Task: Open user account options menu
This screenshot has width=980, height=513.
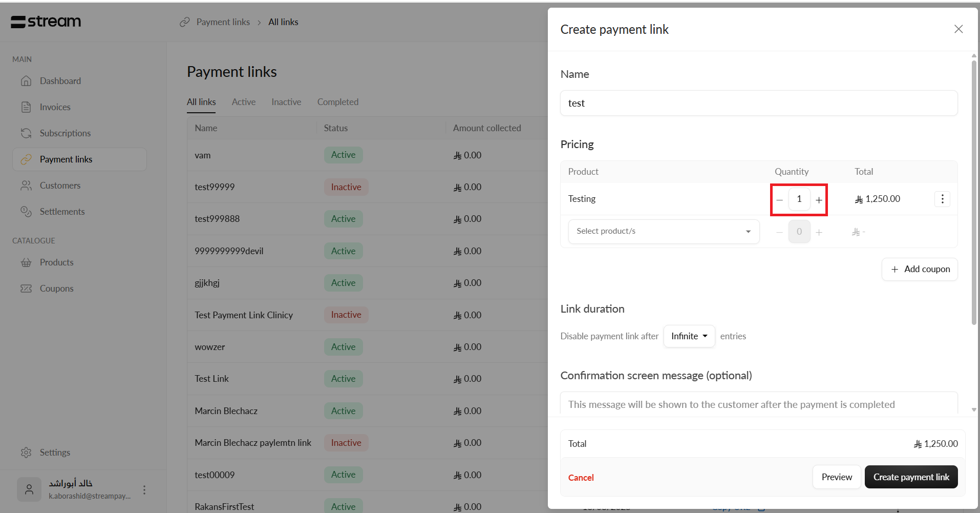Action: coord(144,490)
